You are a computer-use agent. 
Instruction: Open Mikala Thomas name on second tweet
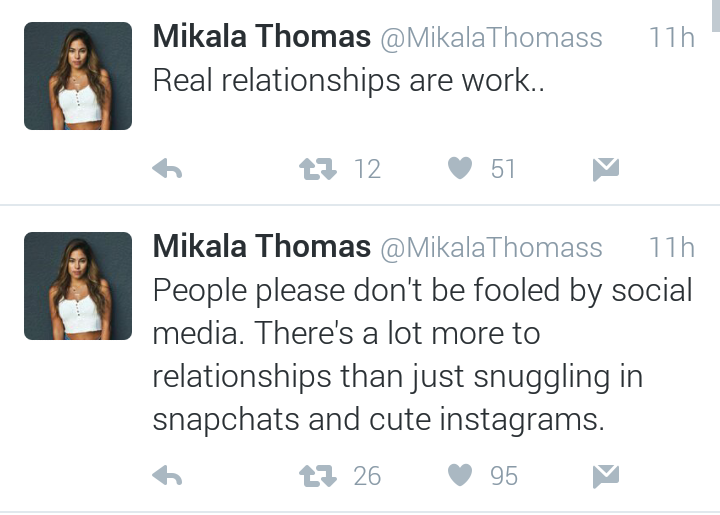pos(261,246)
